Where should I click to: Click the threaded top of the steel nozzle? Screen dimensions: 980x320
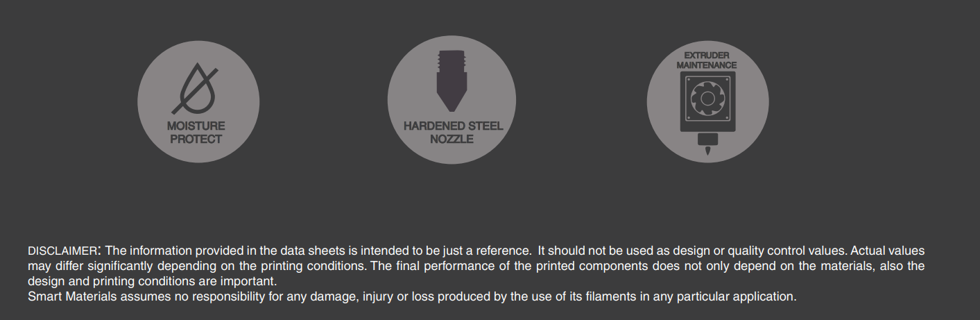pos(452,59)
